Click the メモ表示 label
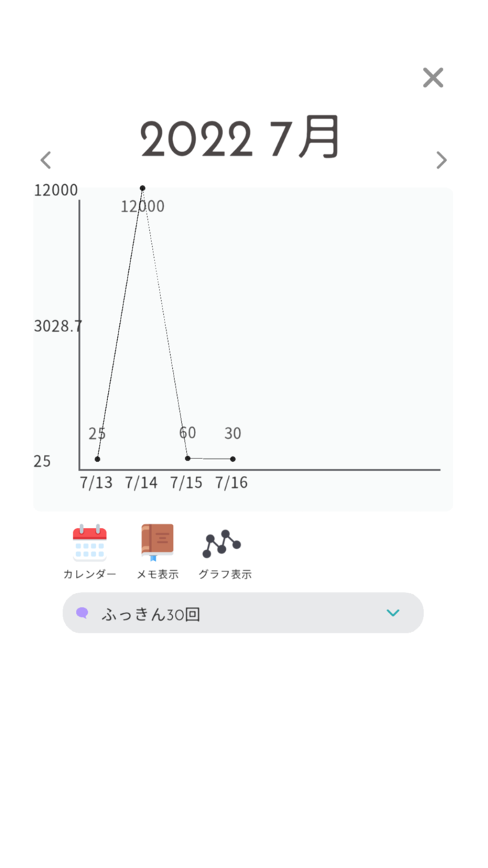 [157, 575]
